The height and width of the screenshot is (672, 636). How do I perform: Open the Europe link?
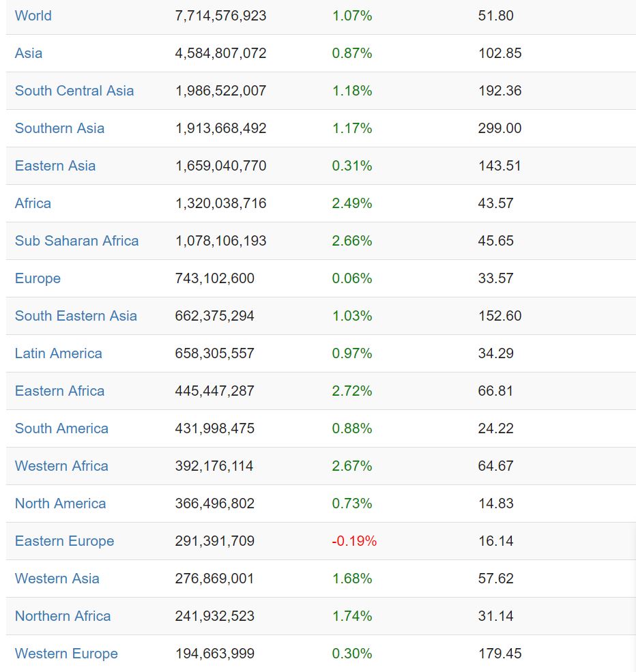pos(38,278)
